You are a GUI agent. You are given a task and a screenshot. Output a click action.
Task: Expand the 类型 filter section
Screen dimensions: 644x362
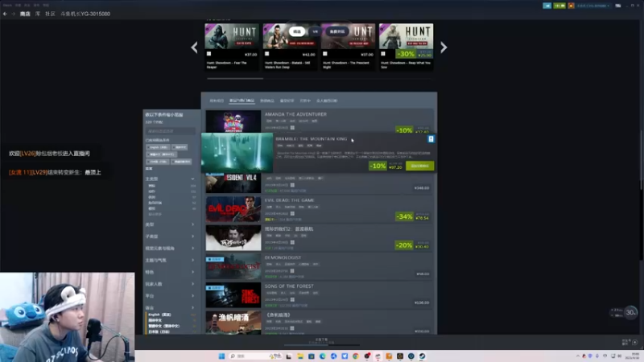[170, 224]
